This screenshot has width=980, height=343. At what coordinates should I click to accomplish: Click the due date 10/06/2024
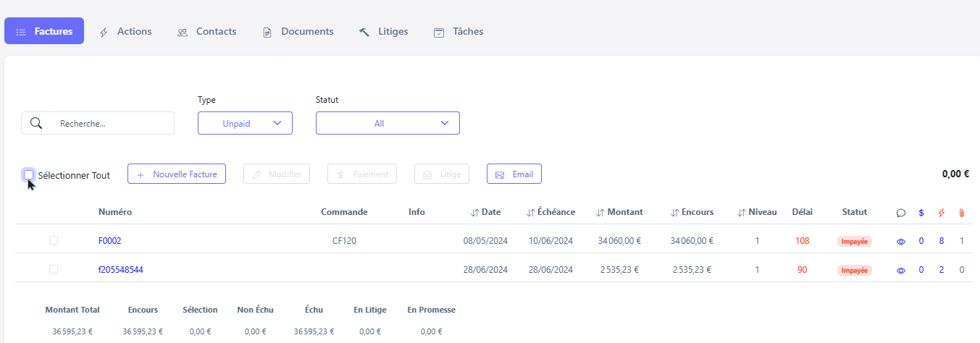click(x=550, y=241)
